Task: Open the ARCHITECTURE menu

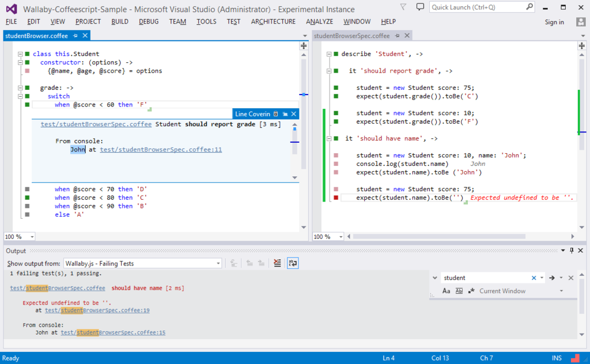Action: 273,21
